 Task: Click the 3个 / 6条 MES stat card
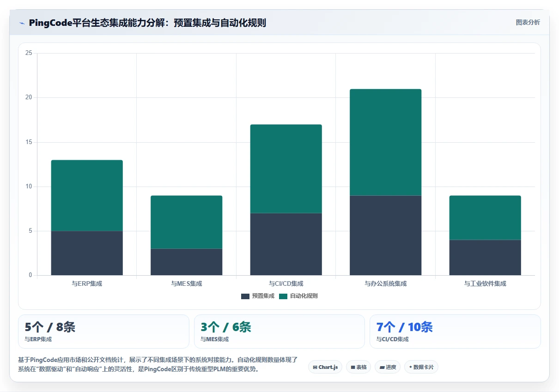[x=279, y=332]
